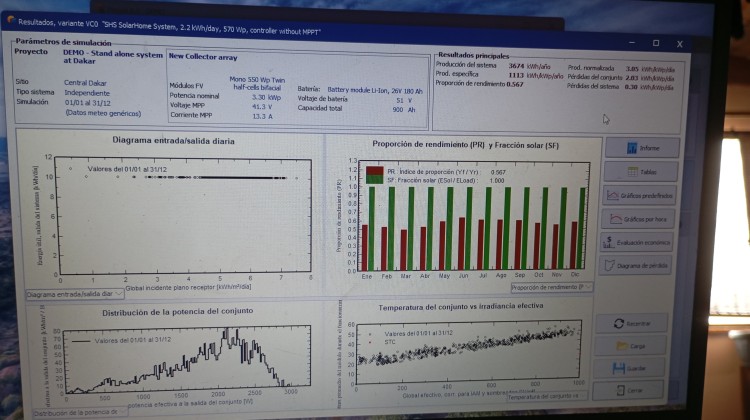Click the 'STC' legend entry
Viewport: 750px width, 420px height.
click(390, 342)
